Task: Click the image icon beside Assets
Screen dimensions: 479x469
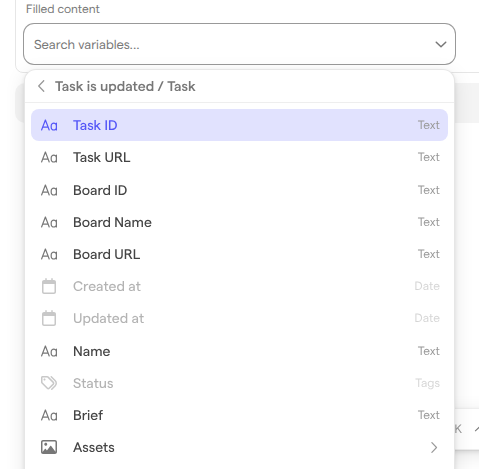Action: tap(49, 447)
